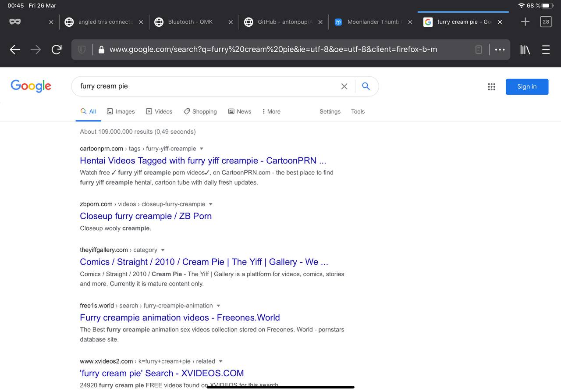The height and width of the screenshot is (392, 561).
Task: Expand dropdown arrow beside www.xvideos2.com result
Action: pos(220,361)
